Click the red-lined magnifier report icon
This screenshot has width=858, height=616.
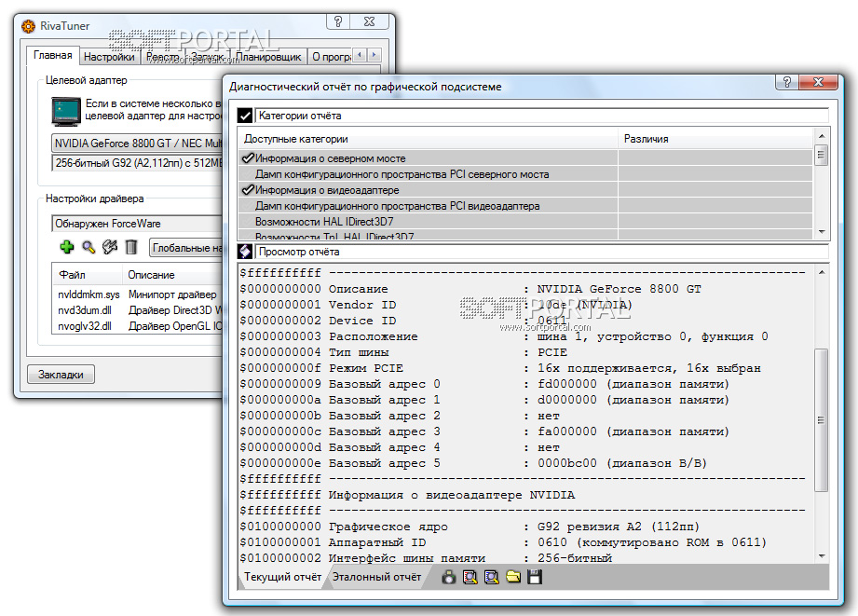point(470,577)
